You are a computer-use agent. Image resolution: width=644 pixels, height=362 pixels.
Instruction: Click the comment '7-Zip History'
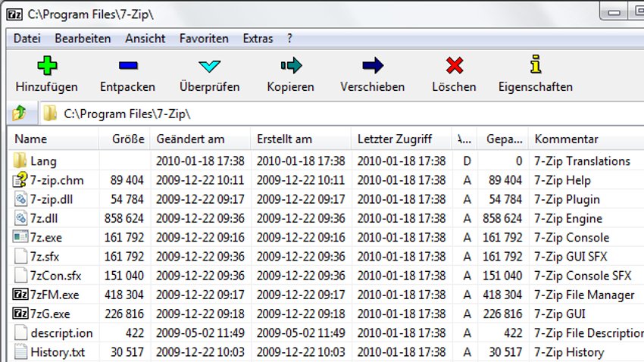pos(569,352)
